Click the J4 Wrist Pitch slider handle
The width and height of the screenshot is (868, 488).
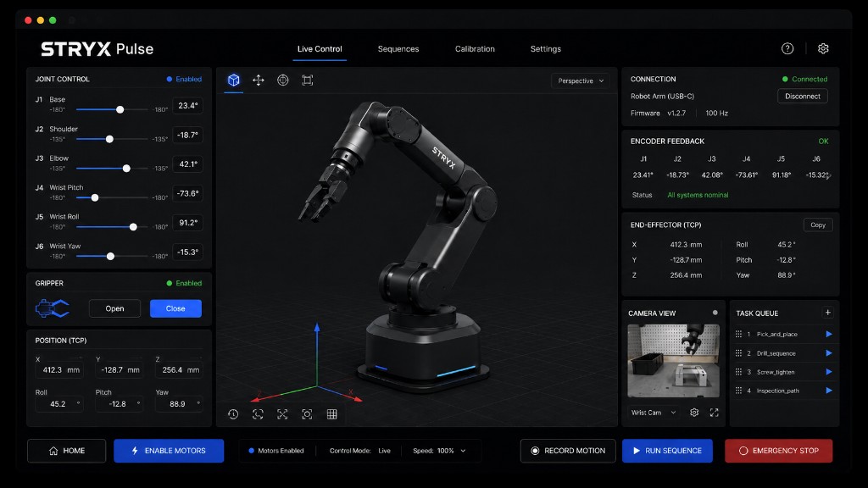[95, 197]
